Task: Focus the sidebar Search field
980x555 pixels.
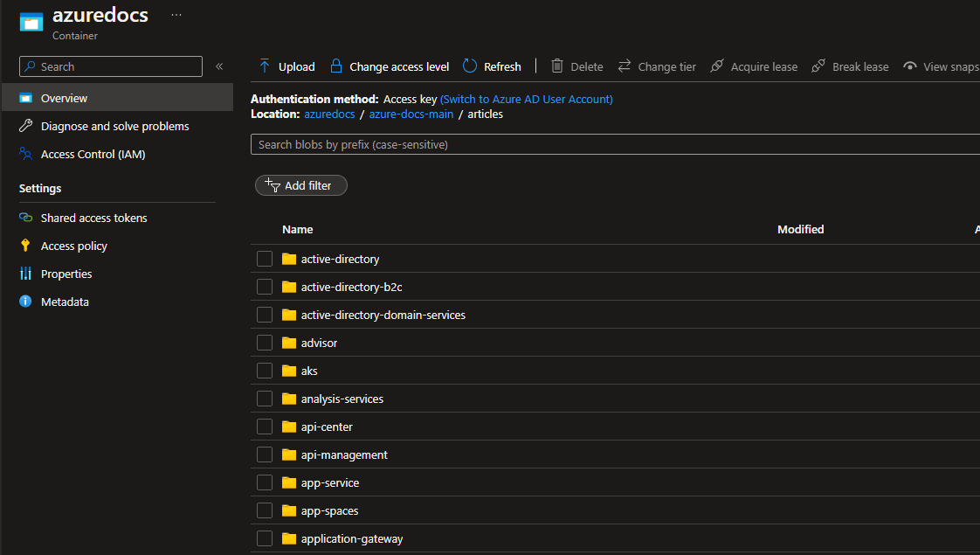Action: 111,66
